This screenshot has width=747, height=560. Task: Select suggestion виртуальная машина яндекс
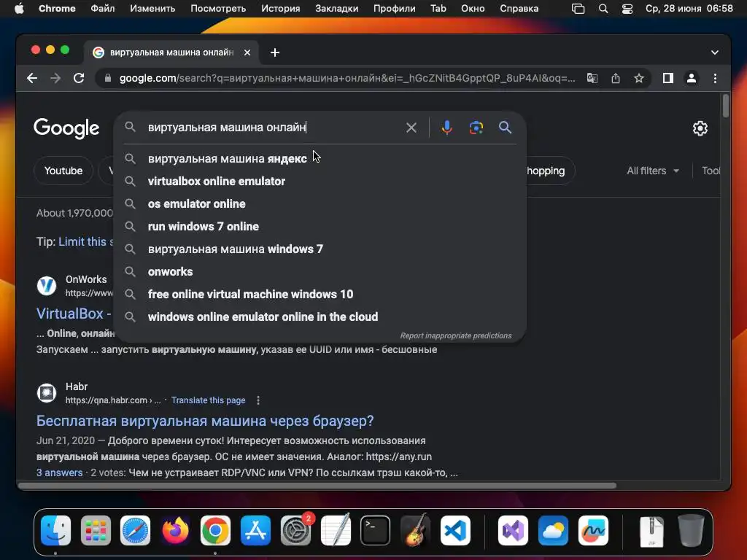tap(320, 158)
